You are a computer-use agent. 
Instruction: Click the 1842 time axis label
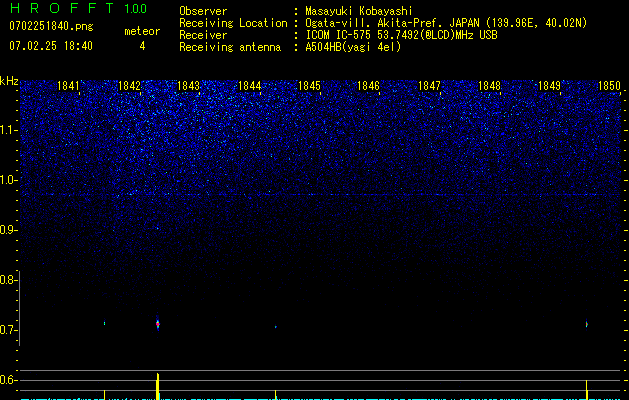pos(130,86)
